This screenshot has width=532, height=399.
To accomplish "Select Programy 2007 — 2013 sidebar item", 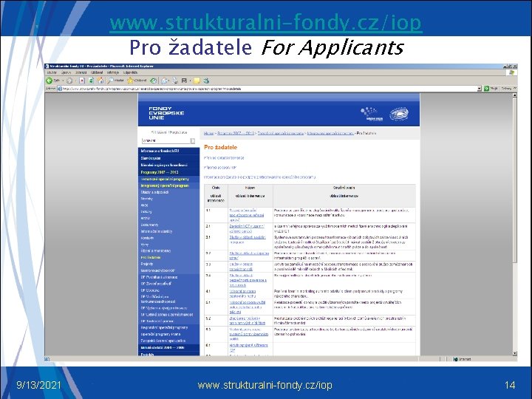I will (168, 172).
